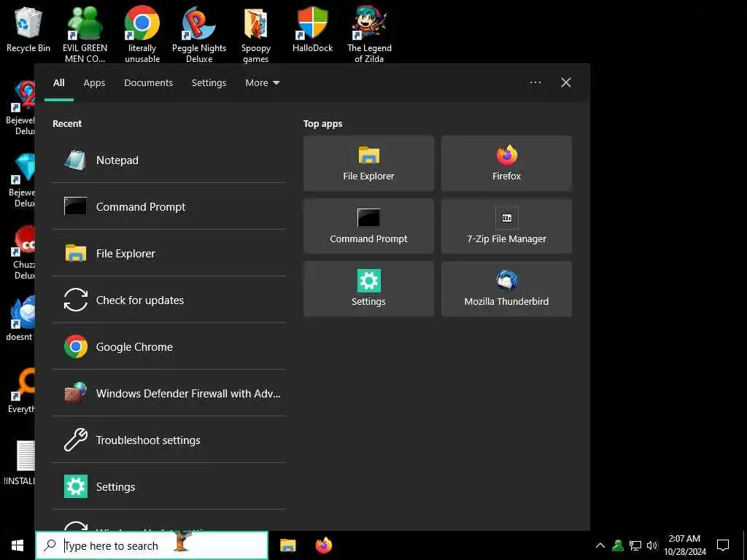Click the taskbar clock showing 2:07 AM
This screenshot has width=747, height=560.
(684, 545)
